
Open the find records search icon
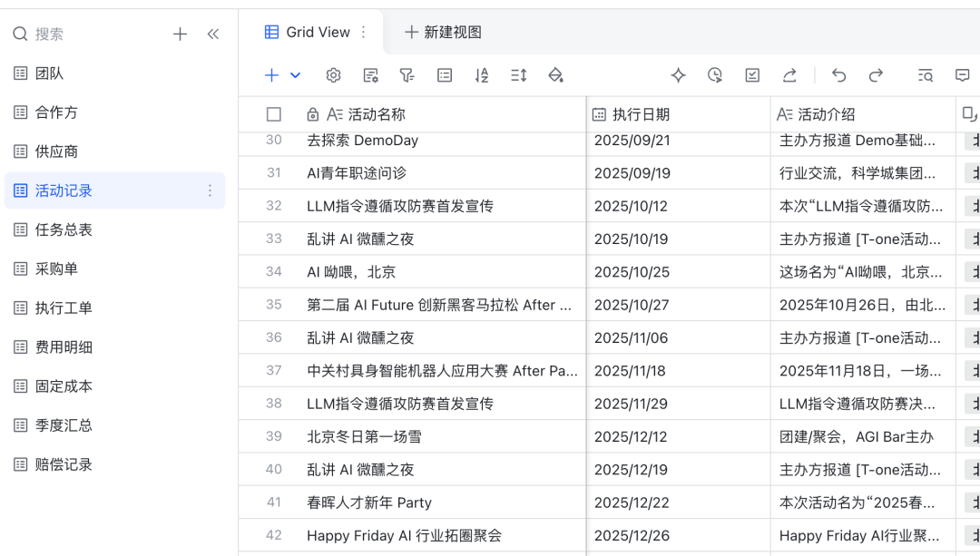925,75
